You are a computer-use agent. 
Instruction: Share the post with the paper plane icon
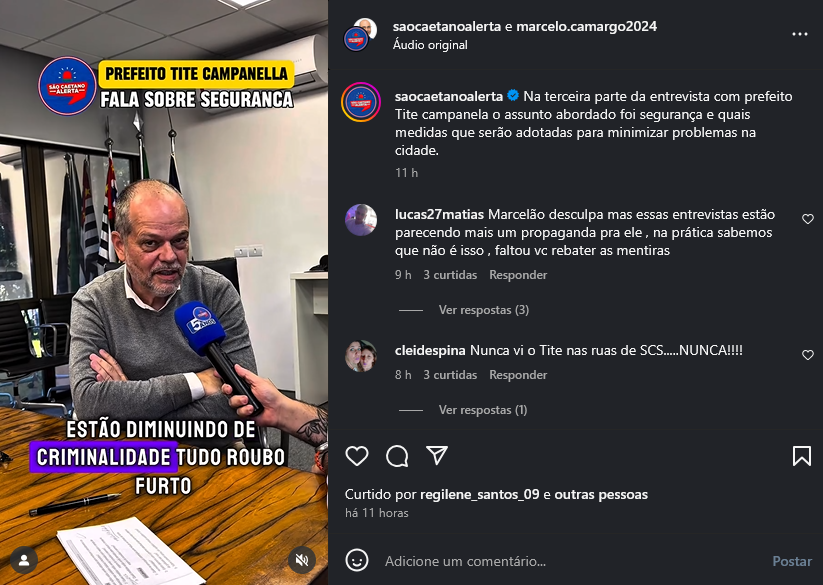(437, 455)
